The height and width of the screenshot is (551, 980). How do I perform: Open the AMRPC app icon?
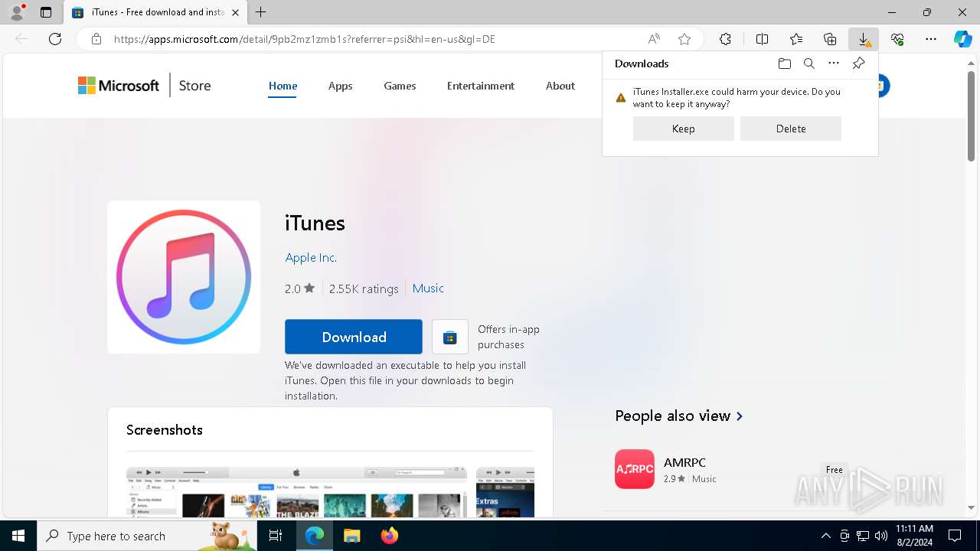[x=635, y=469]
